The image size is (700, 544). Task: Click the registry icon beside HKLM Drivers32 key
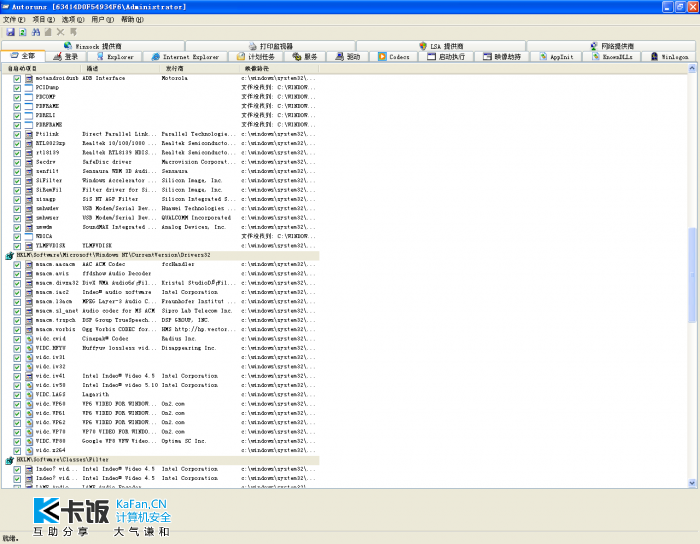pos(9,255)
